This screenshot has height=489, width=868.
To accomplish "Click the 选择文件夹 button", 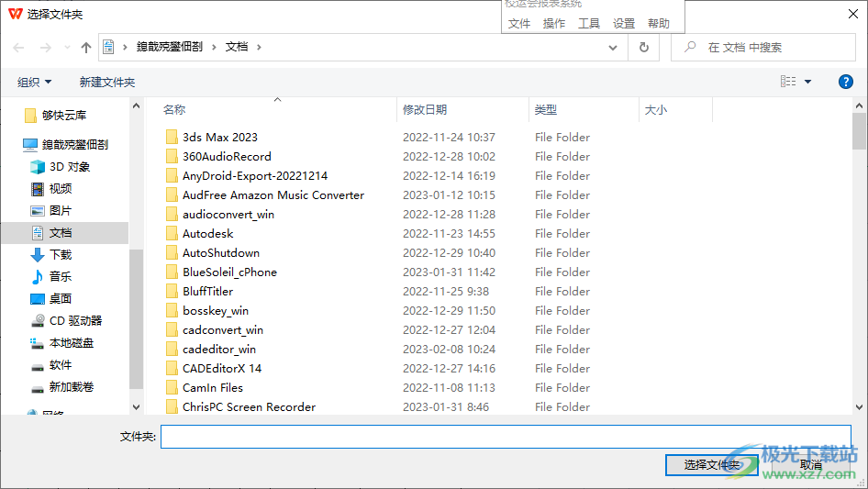I will pos(711,465).
